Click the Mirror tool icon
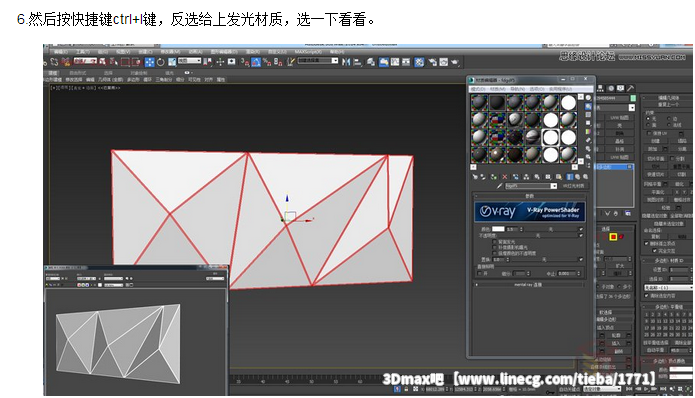Screen dimensions: 695x398 click(x=346, y=62)
